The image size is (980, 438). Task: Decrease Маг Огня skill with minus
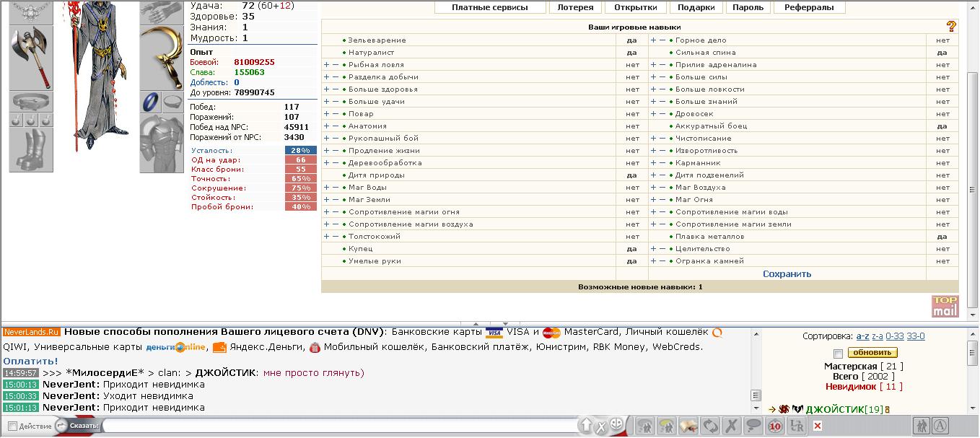point(662,200)
